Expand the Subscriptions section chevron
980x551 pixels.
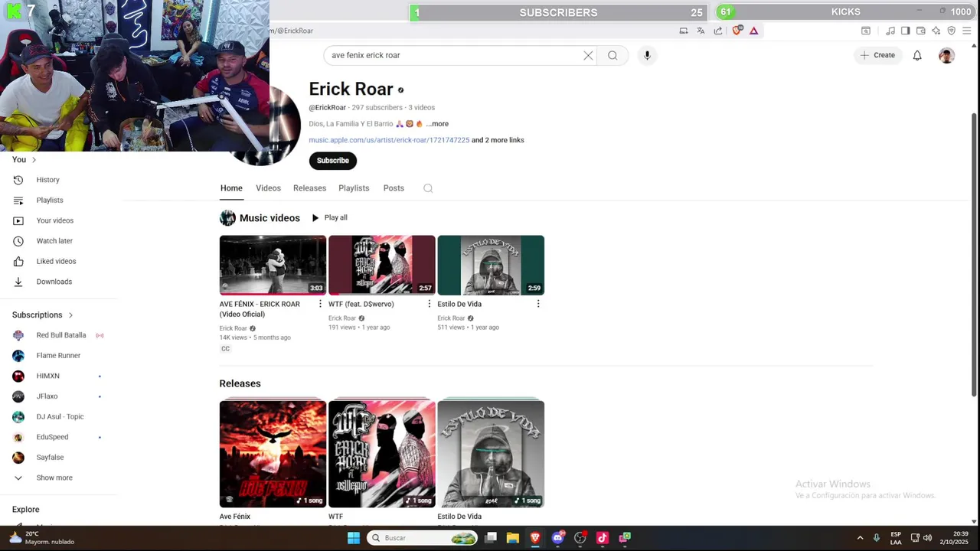pos(70,315)
